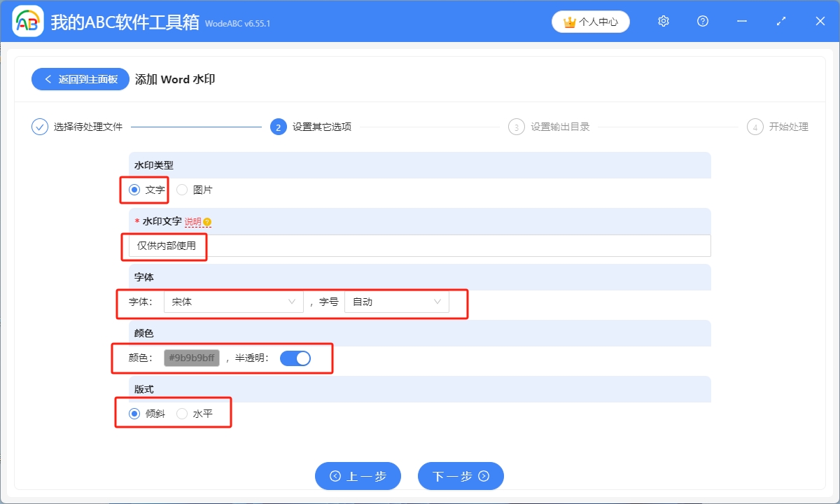The height and width of the screenshot is (504, 840).
Task: Select the 水平 layout radio
Action: point(181,413)
